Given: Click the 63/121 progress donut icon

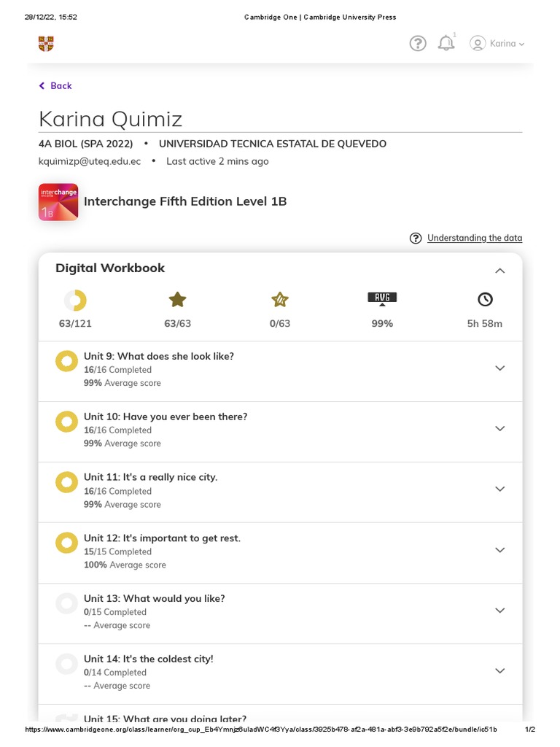Looking at the screenshot, I should point(75,300).
